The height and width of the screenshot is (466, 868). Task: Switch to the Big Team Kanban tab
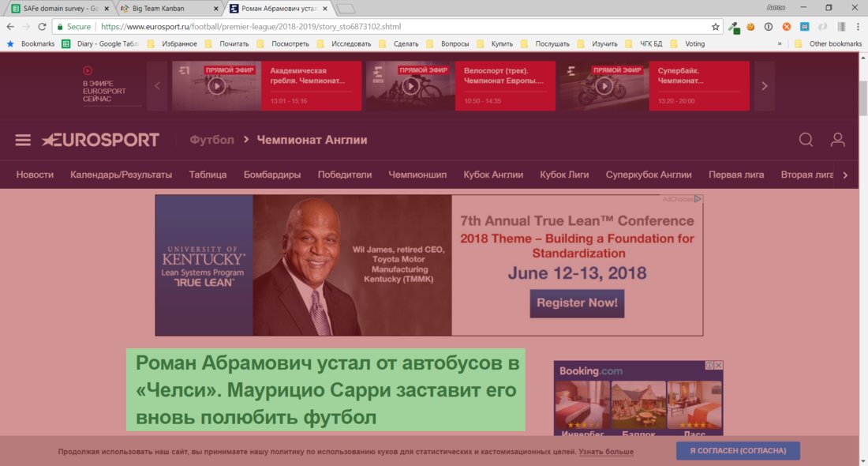169,9
